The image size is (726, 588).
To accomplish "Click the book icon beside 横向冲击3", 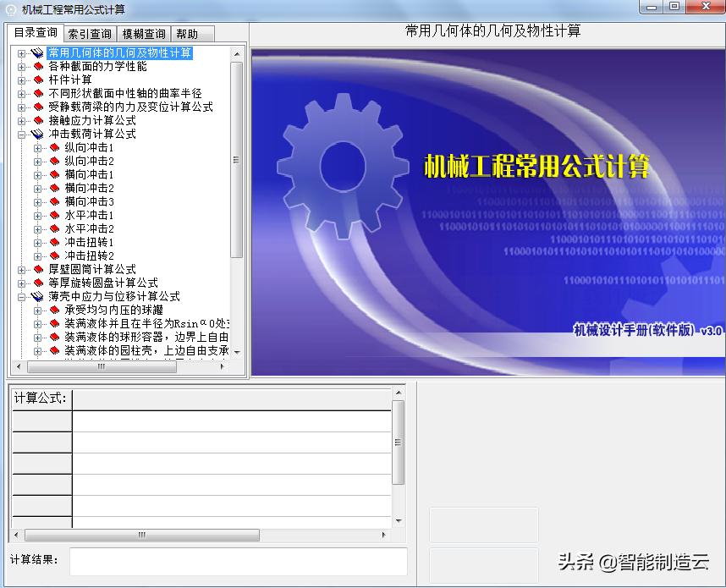I will tap(55, 201).
